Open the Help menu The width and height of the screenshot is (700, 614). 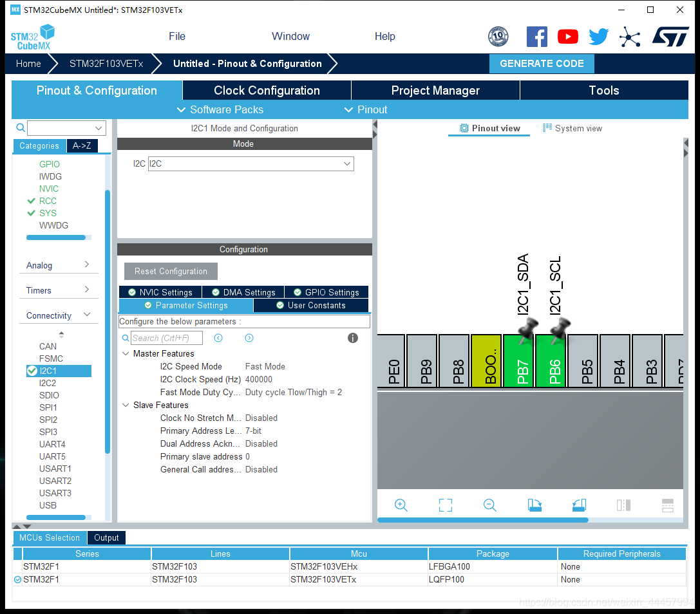click(x=385, y=37)
